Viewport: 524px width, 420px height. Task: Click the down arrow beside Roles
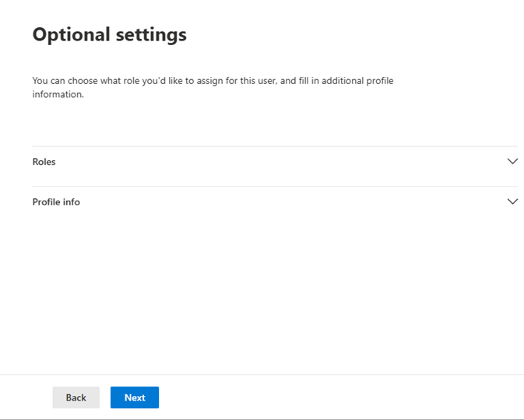tap(512, 162)
